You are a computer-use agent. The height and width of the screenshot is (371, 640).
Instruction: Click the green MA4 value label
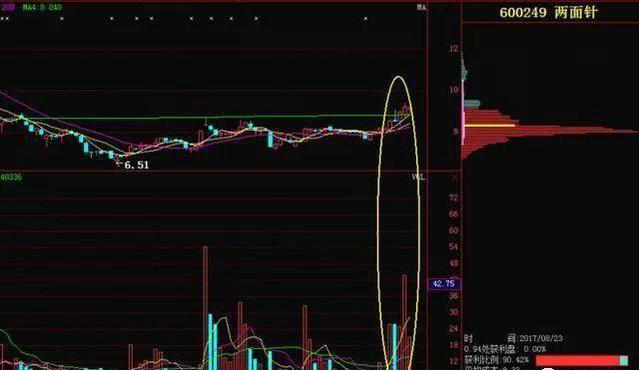click(42, 7)
